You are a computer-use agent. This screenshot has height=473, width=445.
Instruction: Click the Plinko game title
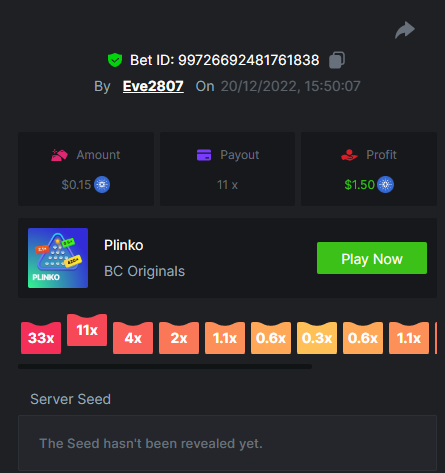[124, 245]
